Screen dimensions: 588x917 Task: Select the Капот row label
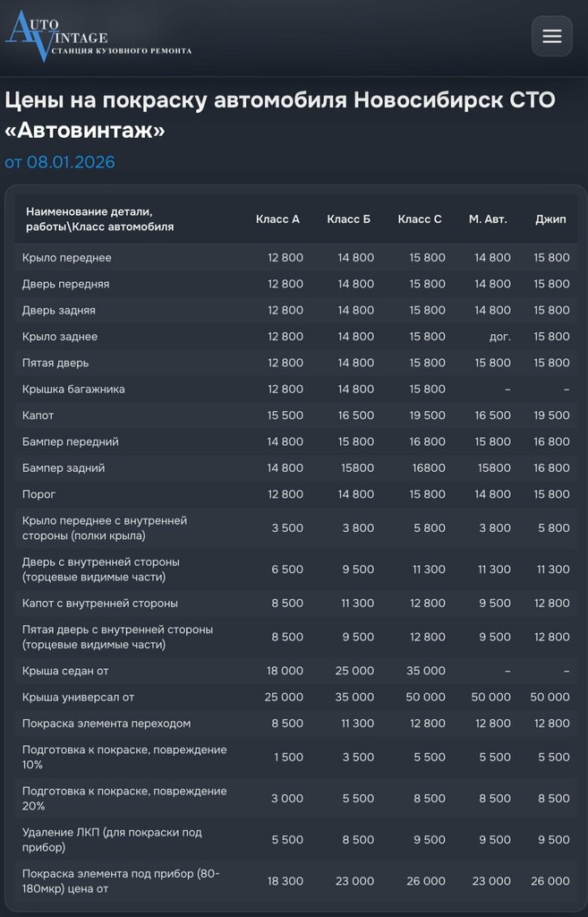pos(38,416)
